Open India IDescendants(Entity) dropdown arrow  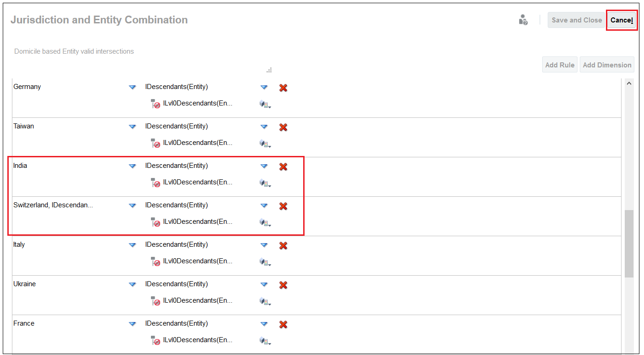(x=264, y=166)
